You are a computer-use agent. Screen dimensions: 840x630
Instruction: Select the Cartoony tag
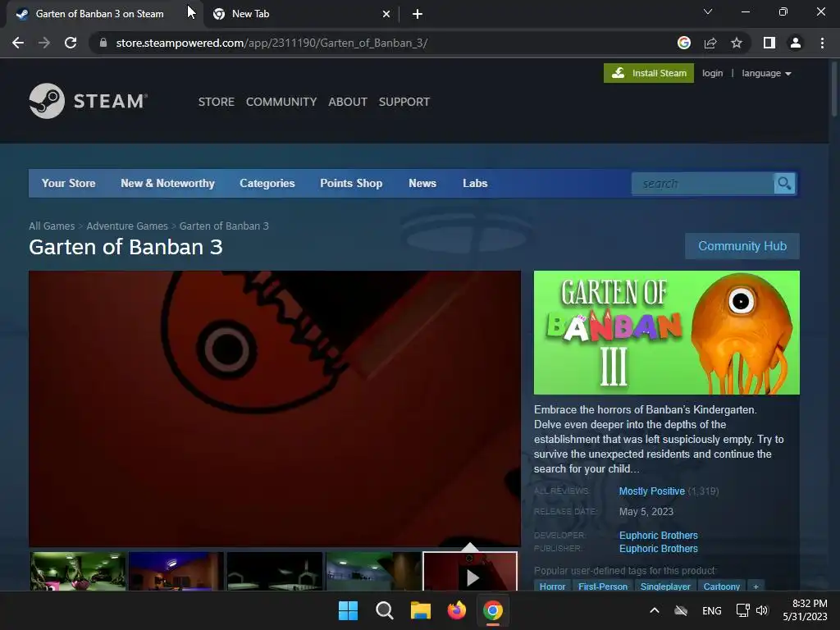722,587
